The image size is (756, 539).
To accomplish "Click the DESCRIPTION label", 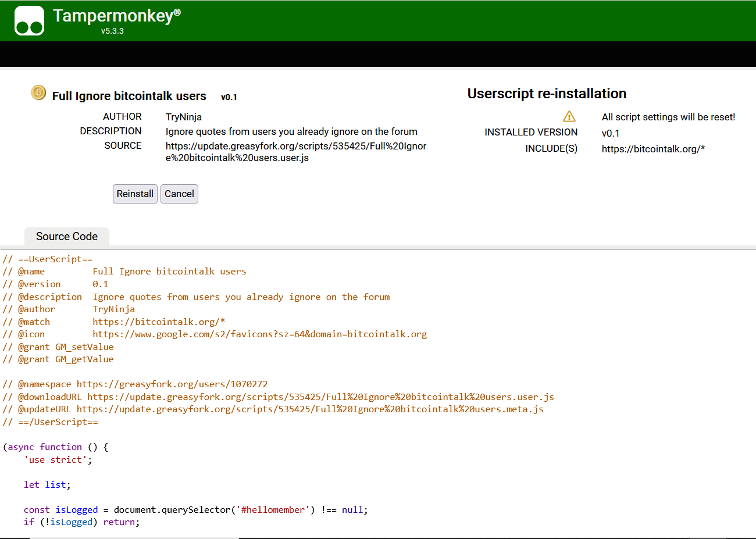I will point(110,131).
